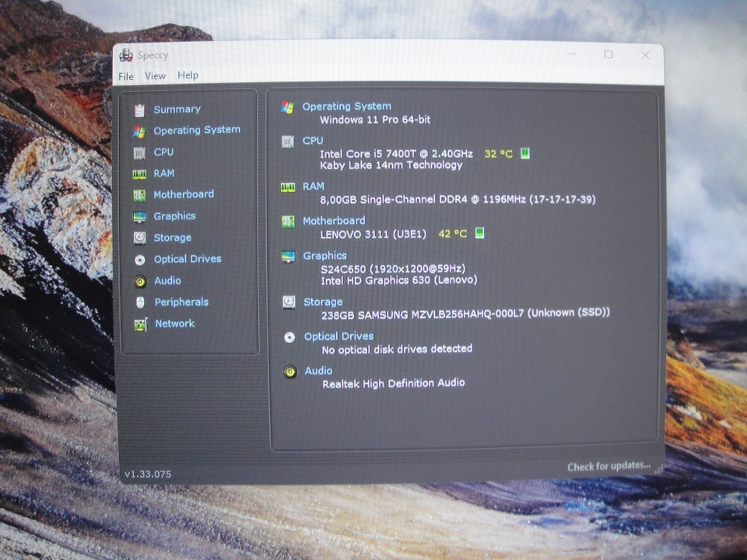Click the Optical Drives disc icon in summary pane
Viewport: 747px width, 560px height.
tap(289, 338)
